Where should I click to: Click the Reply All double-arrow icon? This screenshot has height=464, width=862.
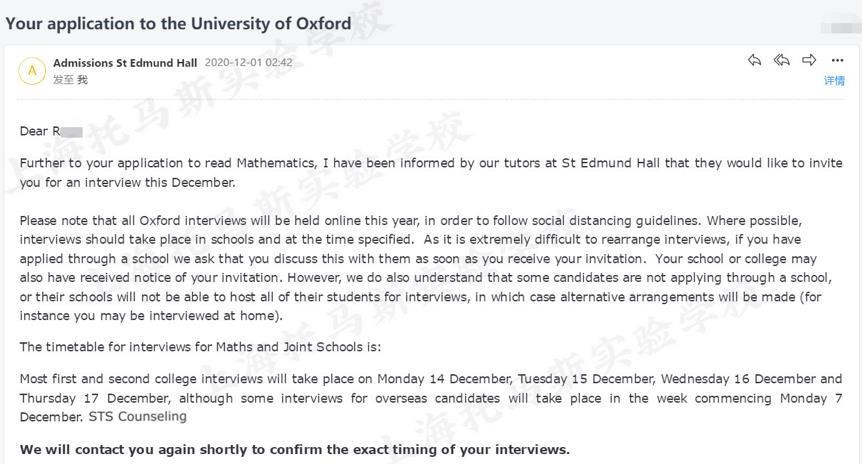[x=781, y=60]
